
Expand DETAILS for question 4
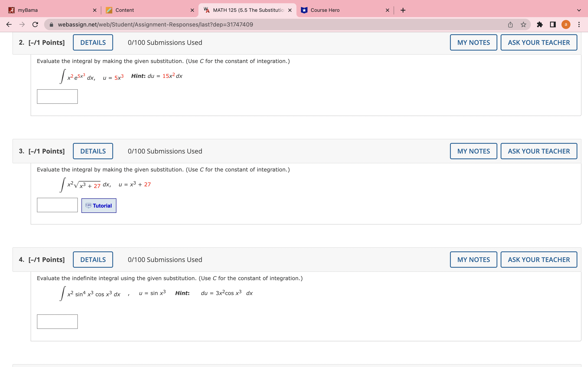93,260
